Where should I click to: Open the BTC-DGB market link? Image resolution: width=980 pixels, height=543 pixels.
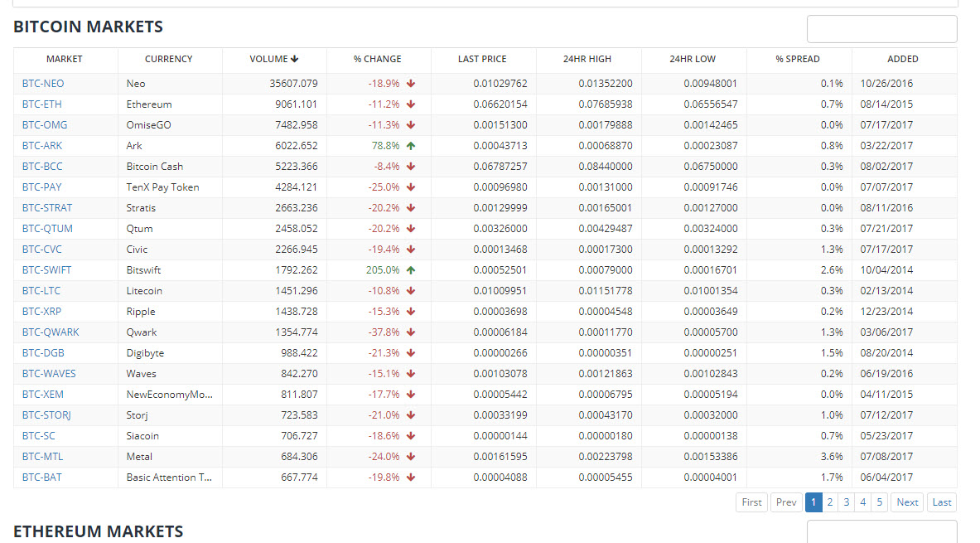coord(43,353)
